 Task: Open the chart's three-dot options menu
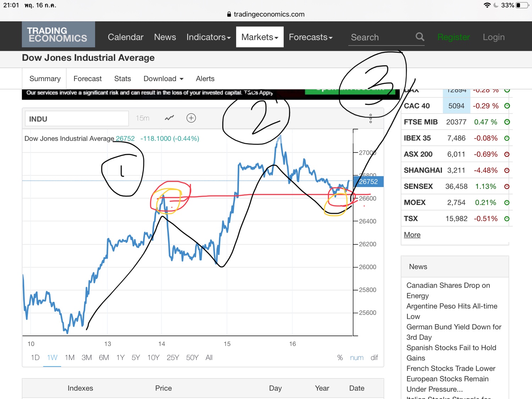click(371, 119)
